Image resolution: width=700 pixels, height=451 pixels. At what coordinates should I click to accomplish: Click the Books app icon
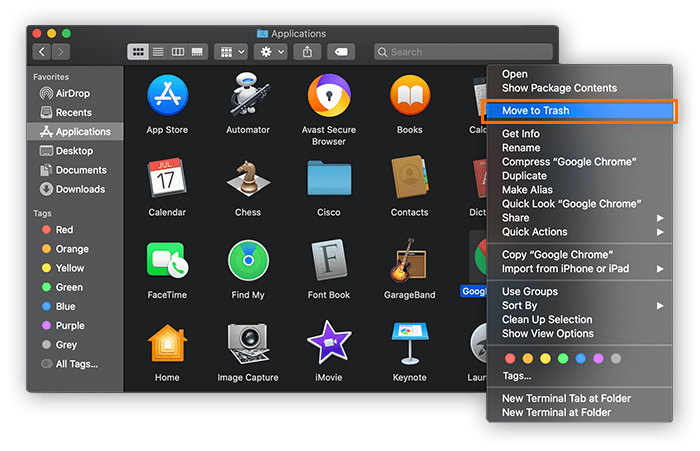click(410, 95)
